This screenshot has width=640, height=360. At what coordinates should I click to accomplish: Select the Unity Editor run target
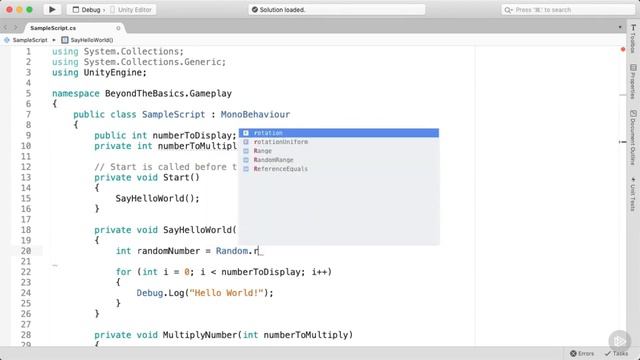131,10
